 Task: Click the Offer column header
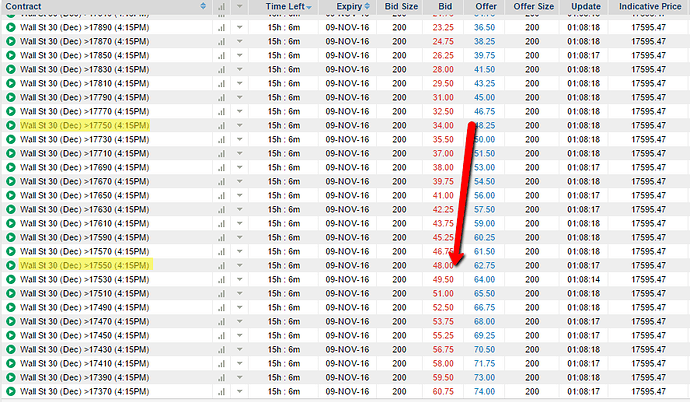tap(486, 6)
